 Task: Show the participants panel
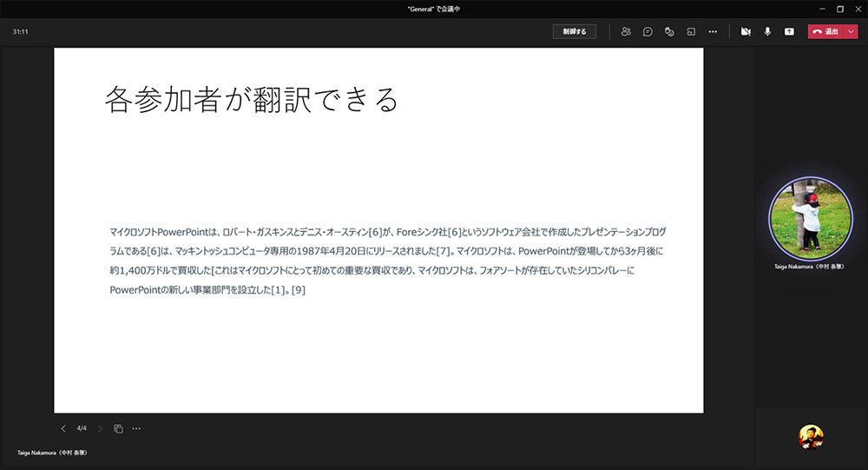626,31
